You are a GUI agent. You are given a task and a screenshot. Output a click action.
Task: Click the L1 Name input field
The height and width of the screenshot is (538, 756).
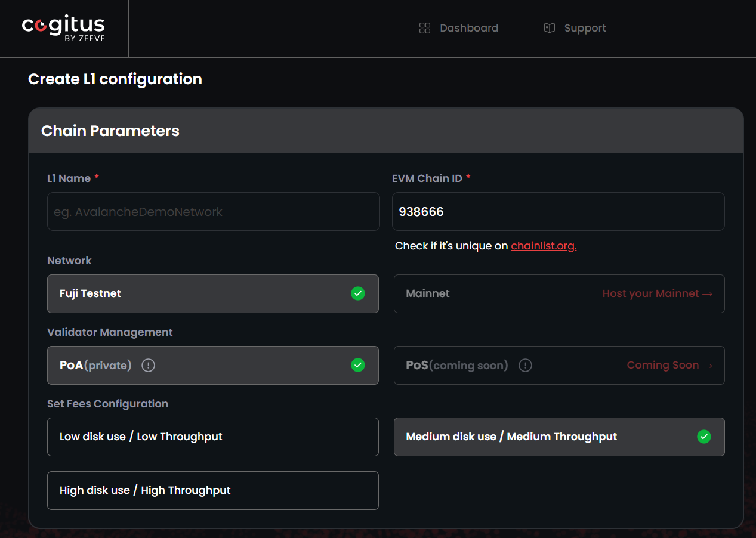click(x=213, y=211)
